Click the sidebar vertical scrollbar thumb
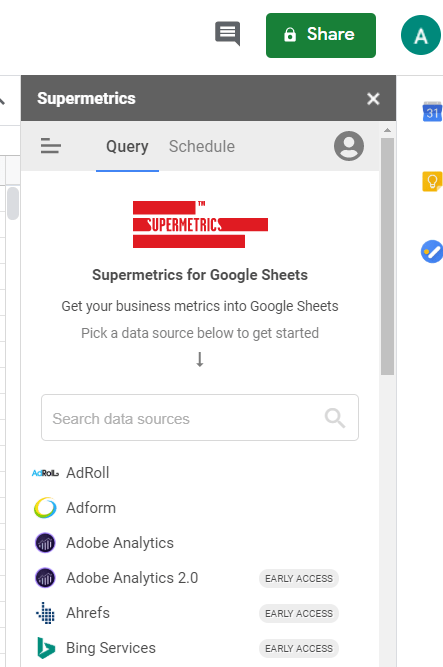This screenshot has width=443, height=667. click(x=387, y=256)
